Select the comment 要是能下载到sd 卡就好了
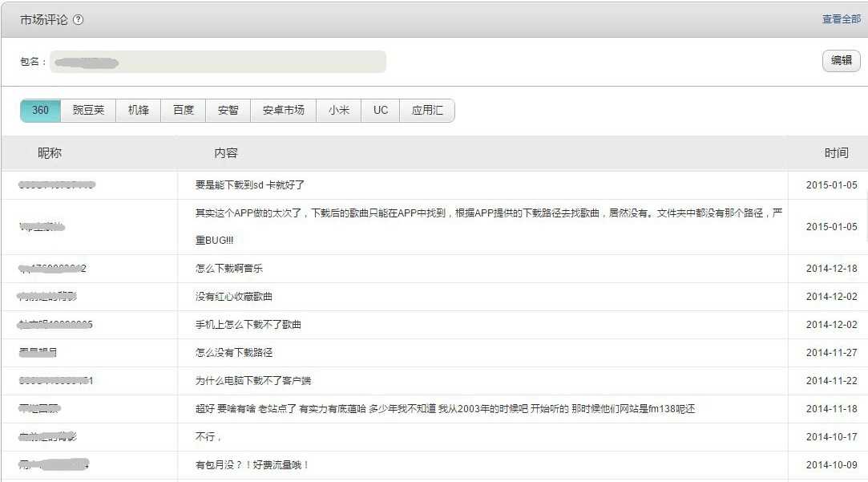Screen dimensions: 868x482 point(250,185)
